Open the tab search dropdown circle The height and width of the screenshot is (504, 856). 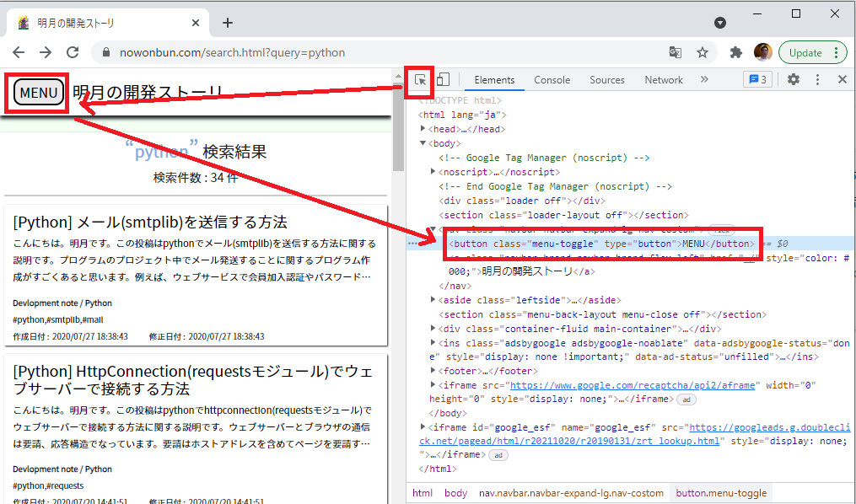[720, 23]
